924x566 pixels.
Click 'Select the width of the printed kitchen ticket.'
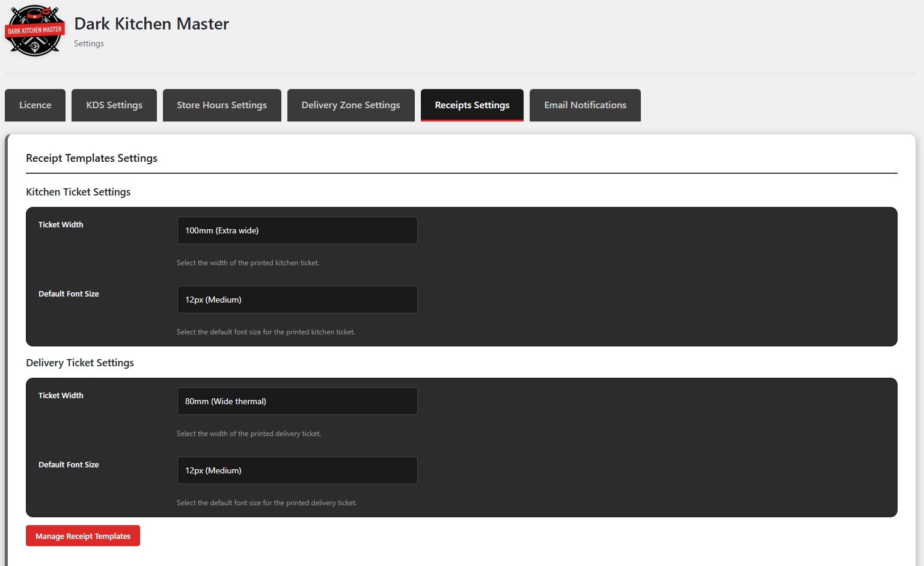(x=248, y=263)
